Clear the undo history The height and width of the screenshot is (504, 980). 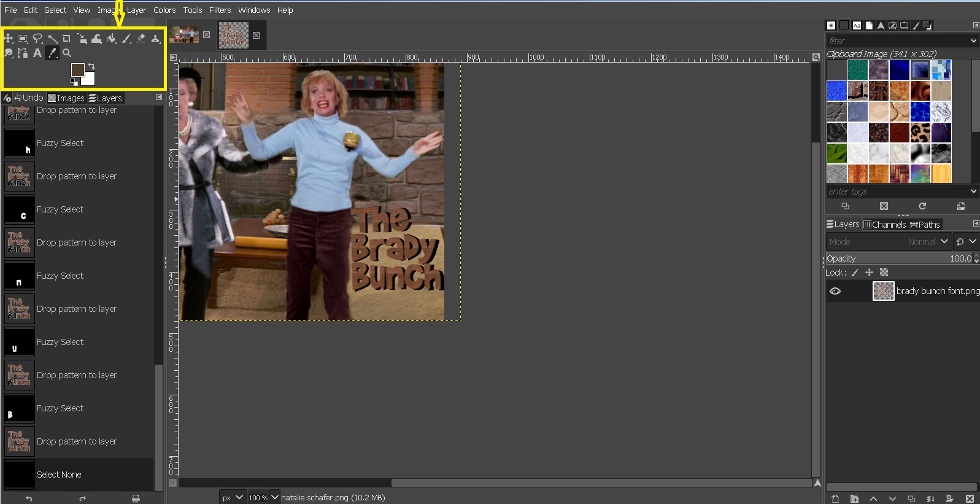136,498
